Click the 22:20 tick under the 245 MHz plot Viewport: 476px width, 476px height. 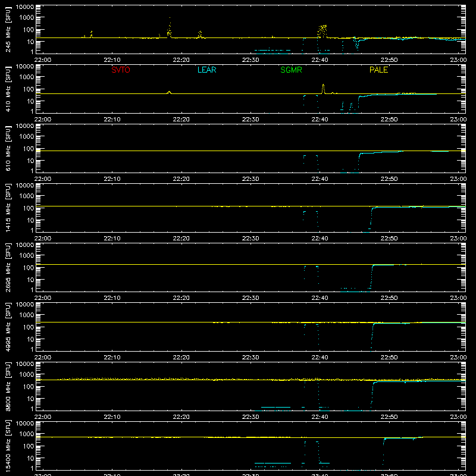[181, 60]
